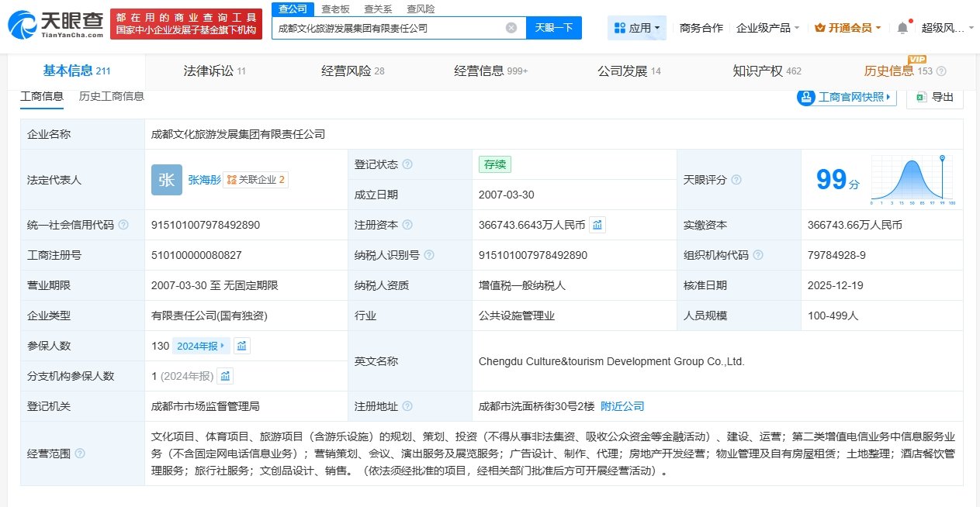980x507 pixels.
Task: Switch to the 知识产权 tab
Action: pyautogui.click(x=767, y=71)
